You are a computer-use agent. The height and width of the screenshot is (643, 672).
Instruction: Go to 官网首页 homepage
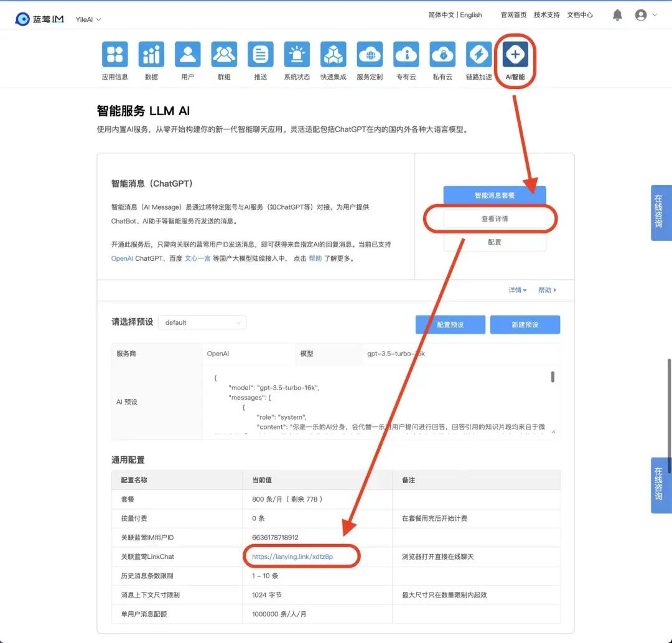[513, 15]
